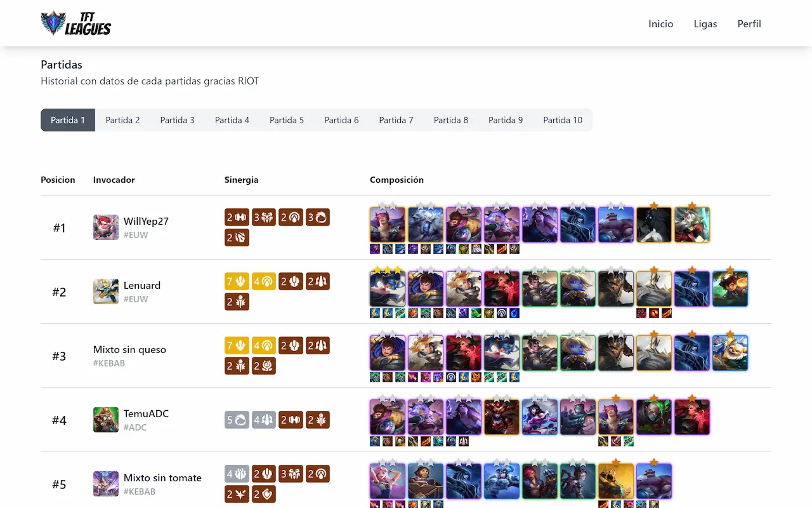Open the Ligas menu item
This screenshot has width=812, height=508.
pyautogui.click(x=705, y=23)
